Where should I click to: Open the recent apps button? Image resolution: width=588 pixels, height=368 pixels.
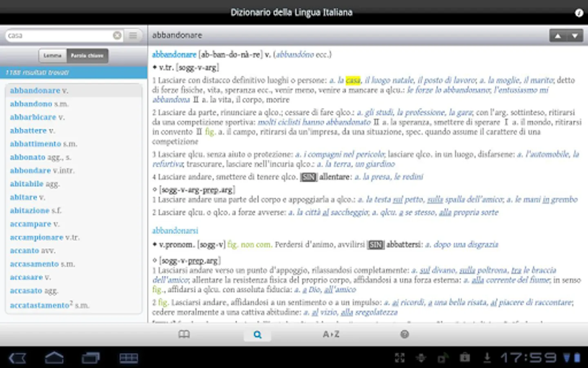91,358
